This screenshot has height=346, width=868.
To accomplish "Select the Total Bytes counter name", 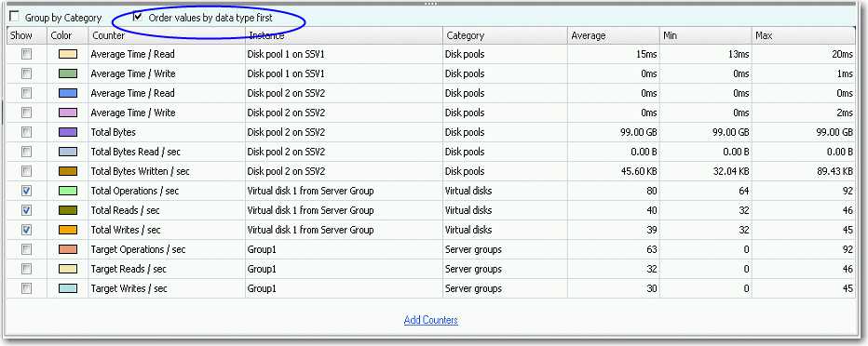I will [113, 132].
